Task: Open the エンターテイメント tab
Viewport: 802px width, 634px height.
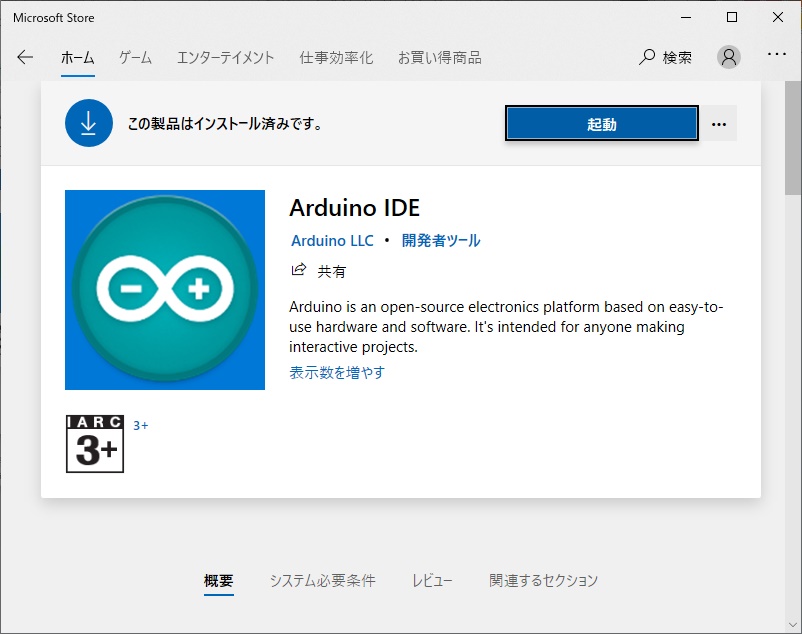Action: click(226, 58)
